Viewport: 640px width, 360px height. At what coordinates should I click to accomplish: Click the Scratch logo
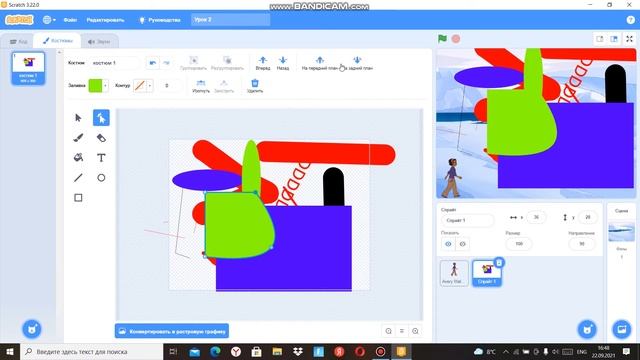(x=19, y=20)
